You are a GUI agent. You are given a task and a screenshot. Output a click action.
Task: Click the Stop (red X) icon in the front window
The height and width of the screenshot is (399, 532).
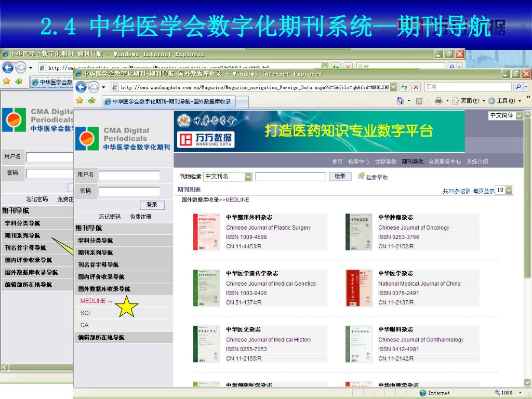pyautogui.click(x=416, y=87)
